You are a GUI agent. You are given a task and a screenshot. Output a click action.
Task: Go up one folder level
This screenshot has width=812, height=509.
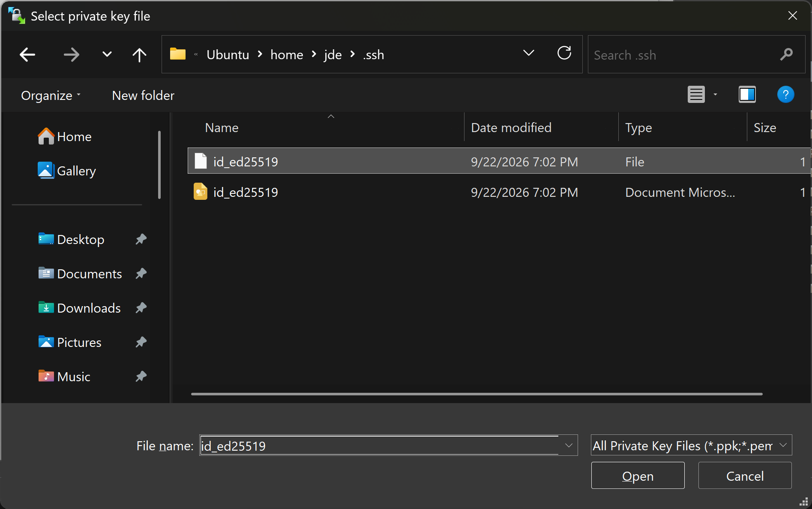[139, 54]
